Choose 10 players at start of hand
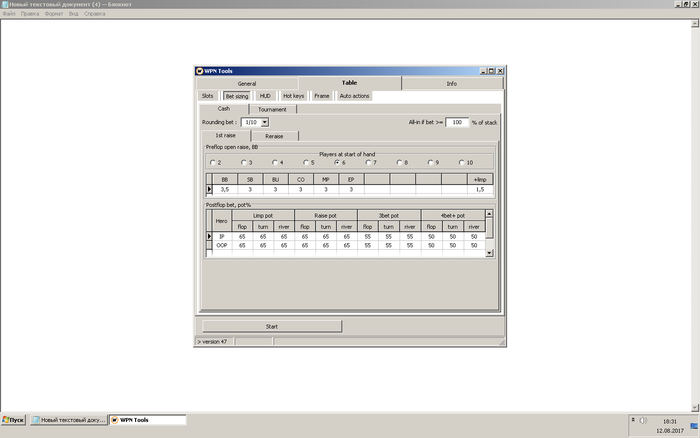This screenshot has height=438, width=700. [x=461, y=162]
